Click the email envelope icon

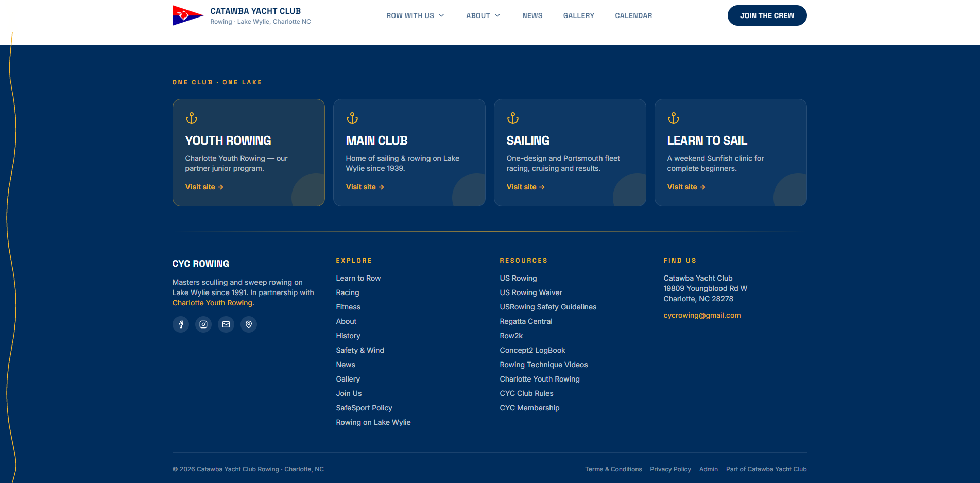tap(226, 324)
